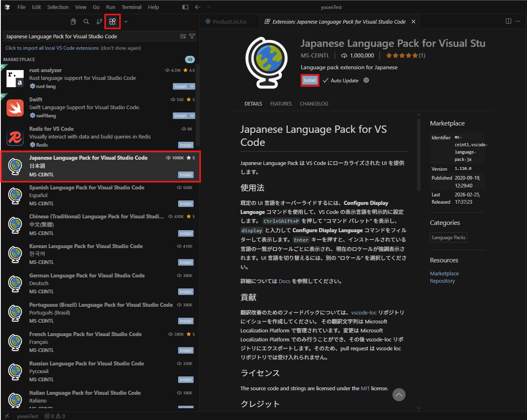Click the MS-CEINTL publisher name in header

[315, 55]
